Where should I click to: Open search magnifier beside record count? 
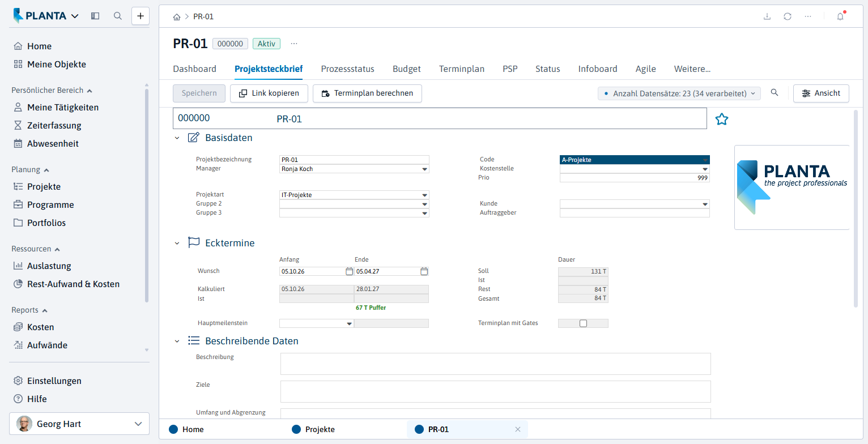(x=775, y=93)
